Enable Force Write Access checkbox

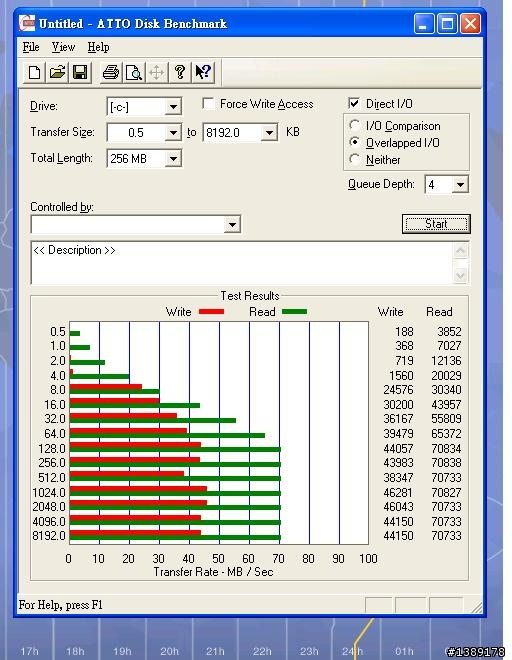(208, 104)
